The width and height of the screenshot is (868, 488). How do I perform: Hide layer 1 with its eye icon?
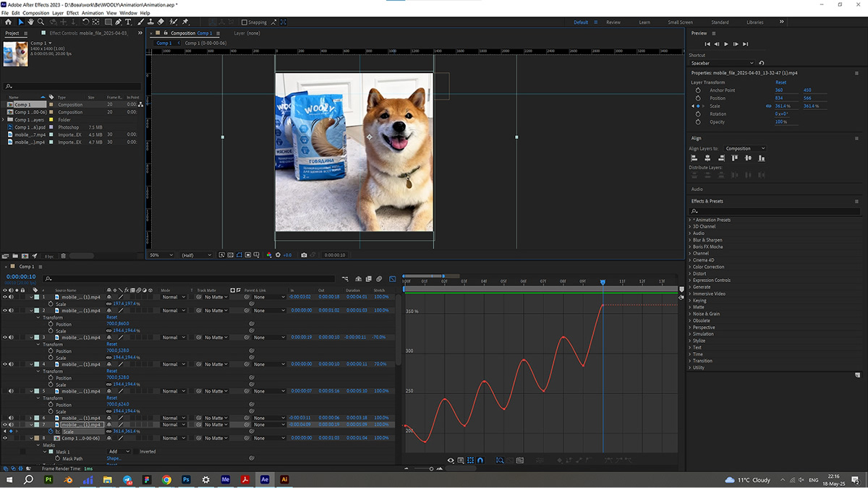[x=5, y=297]
